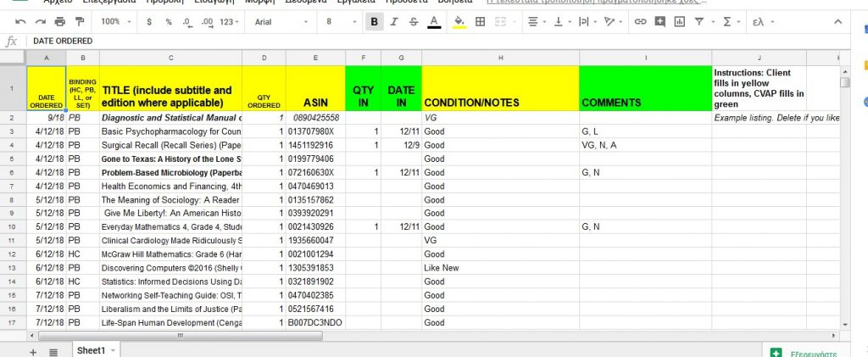This screenshot has width=868, height=357.
Task: Click the formula bar showing DATE ORDERED
Action: pos(437,41)
